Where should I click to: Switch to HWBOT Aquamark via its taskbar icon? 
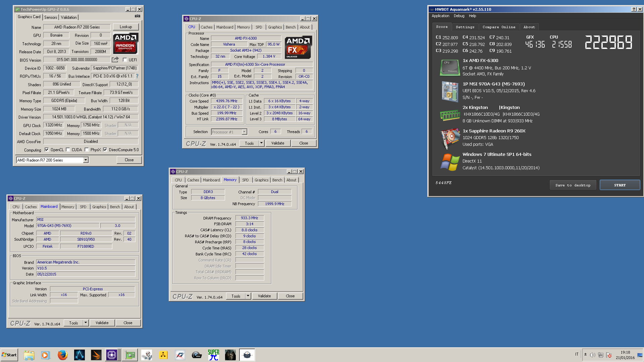pyautogui.click(x=247, y=355)
